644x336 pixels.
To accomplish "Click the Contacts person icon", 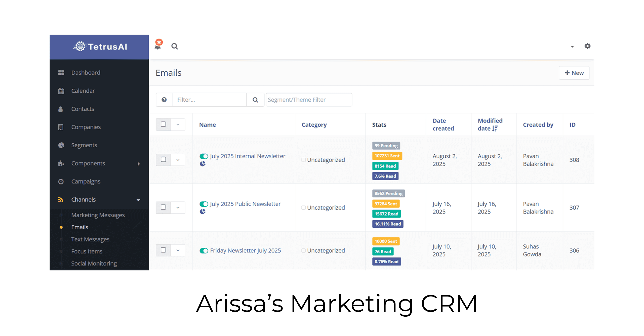I will 61,109.
